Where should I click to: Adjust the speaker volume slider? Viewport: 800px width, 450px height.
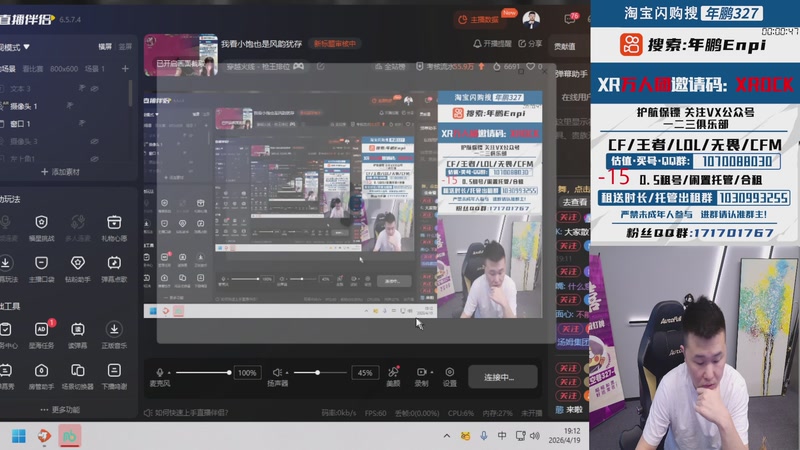pos(320,373)
